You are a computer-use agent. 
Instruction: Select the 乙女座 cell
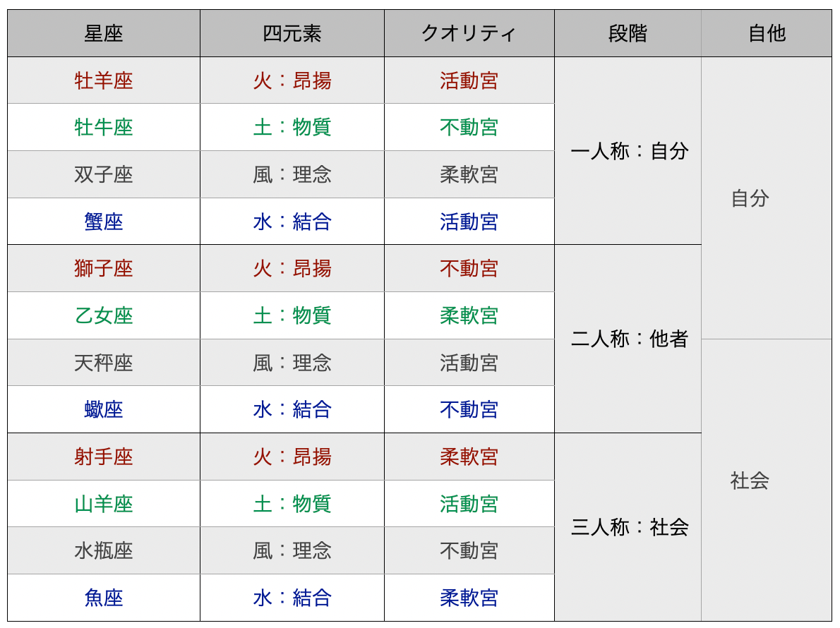[104, 315]
